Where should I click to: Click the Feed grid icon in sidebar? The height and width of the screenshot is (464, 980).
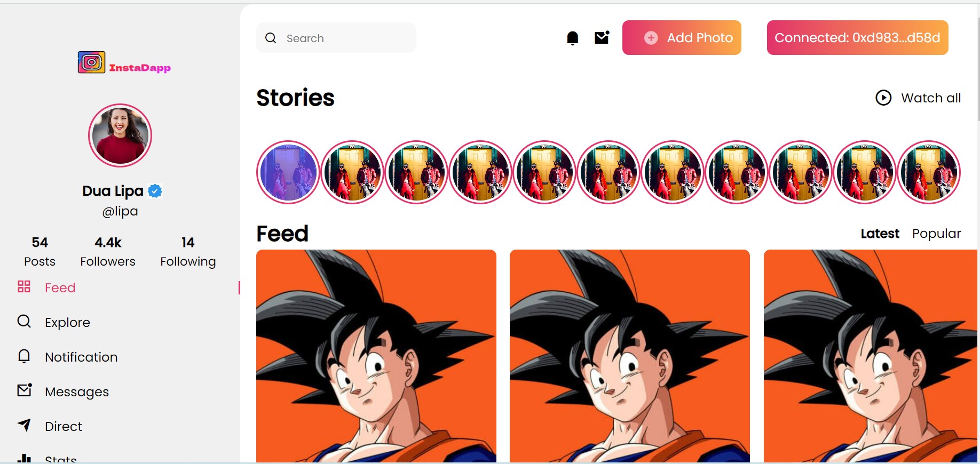[x=24, y=287]
